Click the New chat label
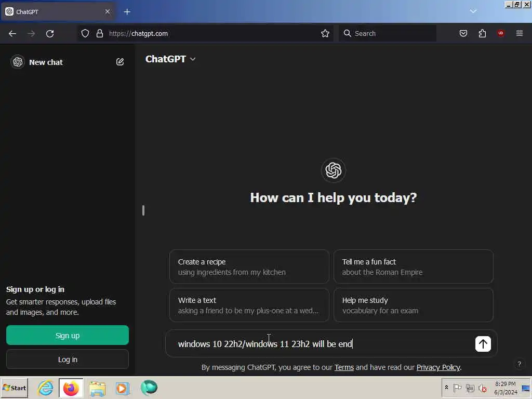Image resolution: width=532 pixels, height=399 pixels. point(46,62)
